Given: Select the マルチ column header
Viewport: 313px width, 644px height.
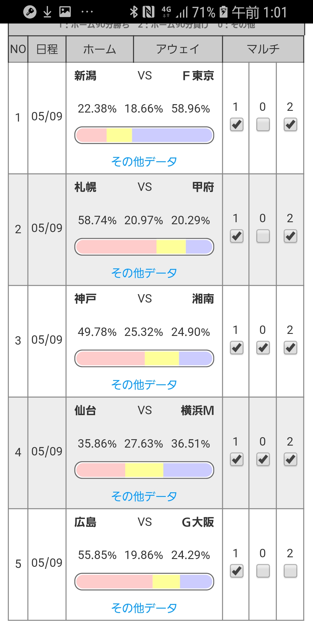Looking at the screenshot, I should (263, 49).
